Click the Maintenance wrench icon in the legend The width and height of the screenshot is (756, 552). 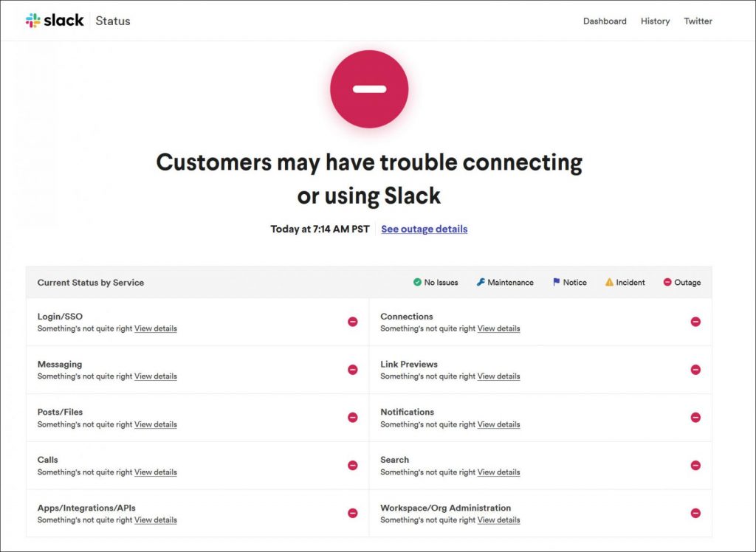[x=482, y=282]
